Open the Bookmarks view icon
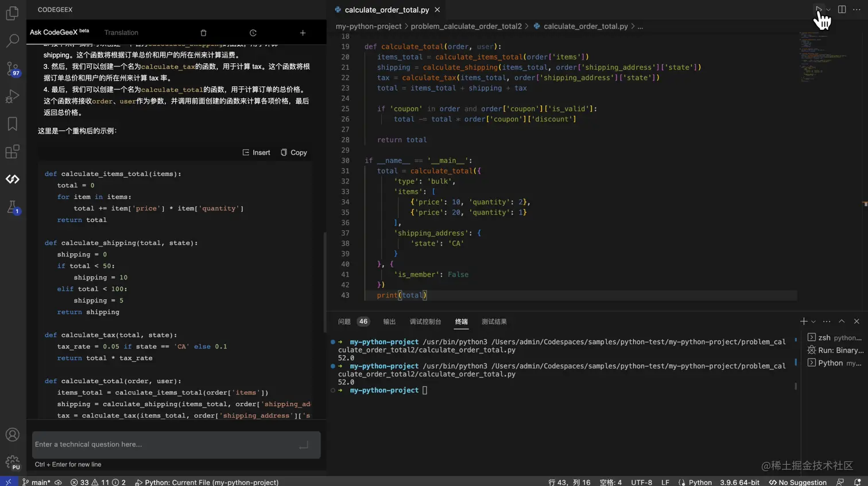 [12, 123]
